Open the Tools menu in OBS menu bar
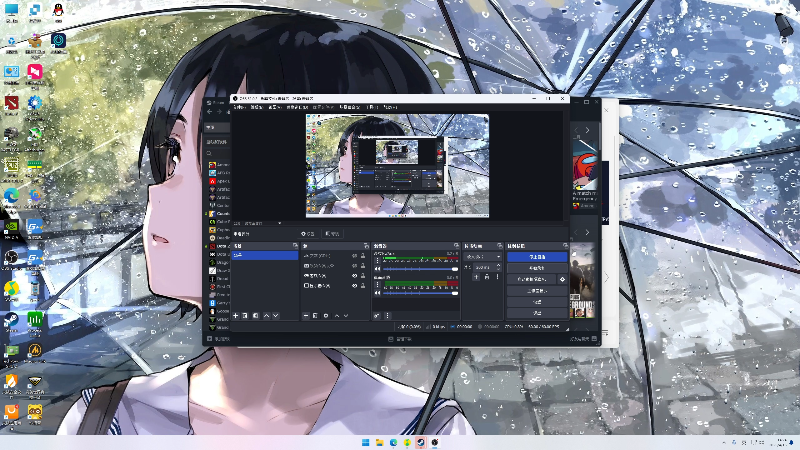This screenshot has width=800, height=450. (372, 107)
